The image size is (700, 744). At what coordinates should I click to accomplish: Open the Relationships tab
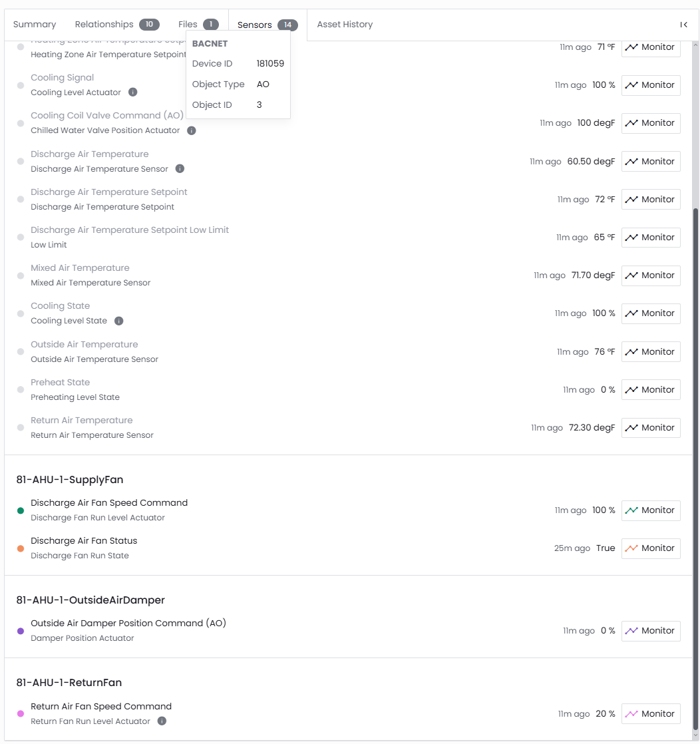pos(116,24)
